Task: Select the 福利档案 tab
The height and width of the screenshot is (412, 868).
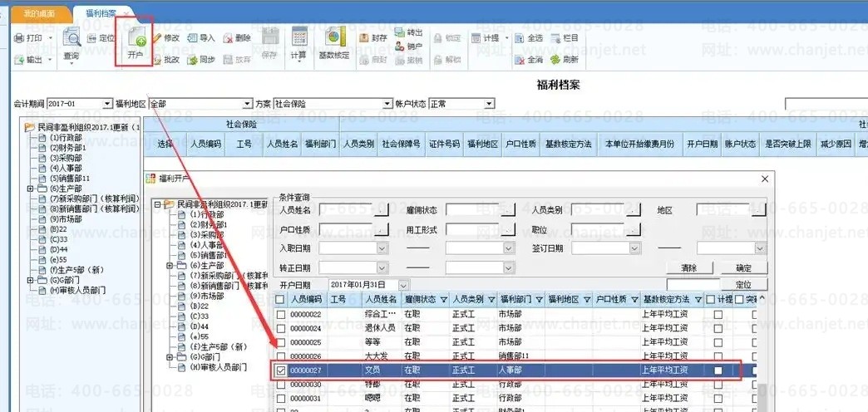Action: [x=101, y=14]
